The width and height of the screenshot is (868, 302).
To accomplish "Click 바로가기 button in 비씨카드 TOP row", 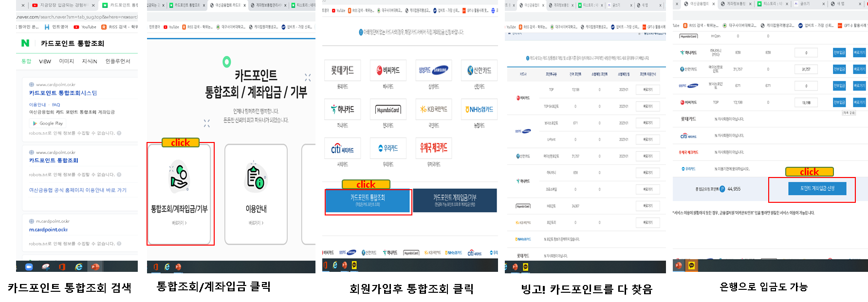I will [x=647, y=89].
